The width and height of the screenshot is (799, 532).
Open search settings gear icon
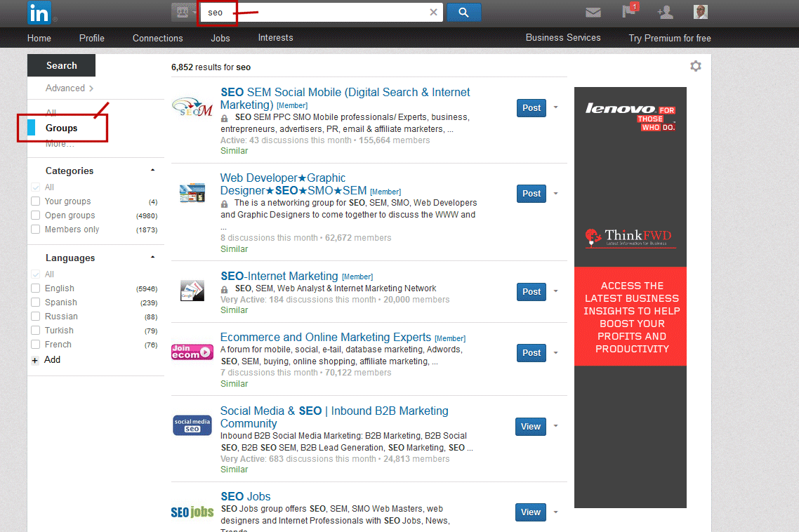(696, 66)
